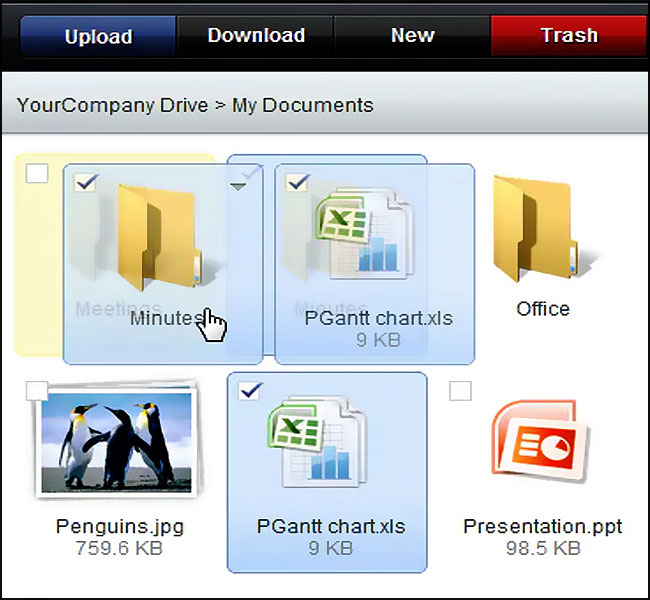Go to YourCompany Drive breadcrumb
The height and width of the screenshot is (600, 650).
[112, 105]
